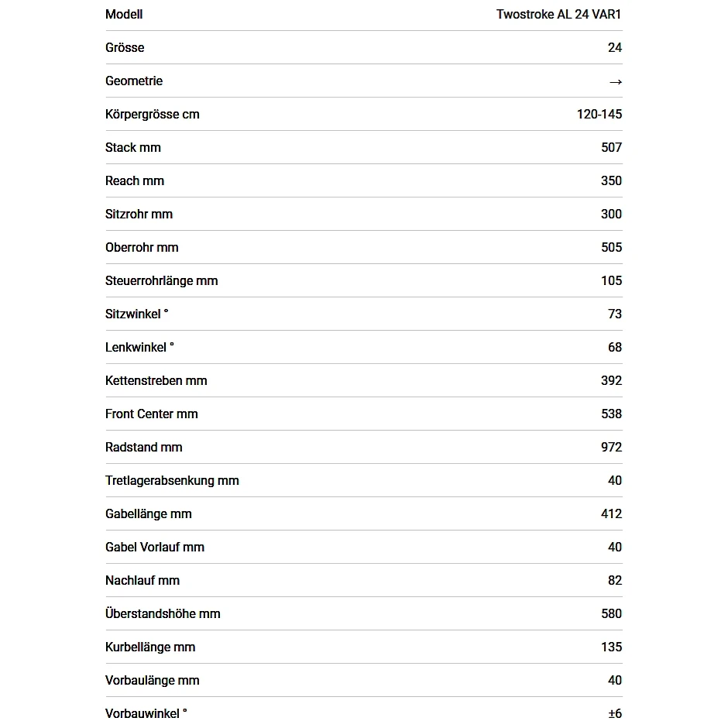Image resolution: width=728 pixels, height=728 pixels.
Task: Select the 'Twostroke AL 24 VAR1' model name
Action: point(558,14)
